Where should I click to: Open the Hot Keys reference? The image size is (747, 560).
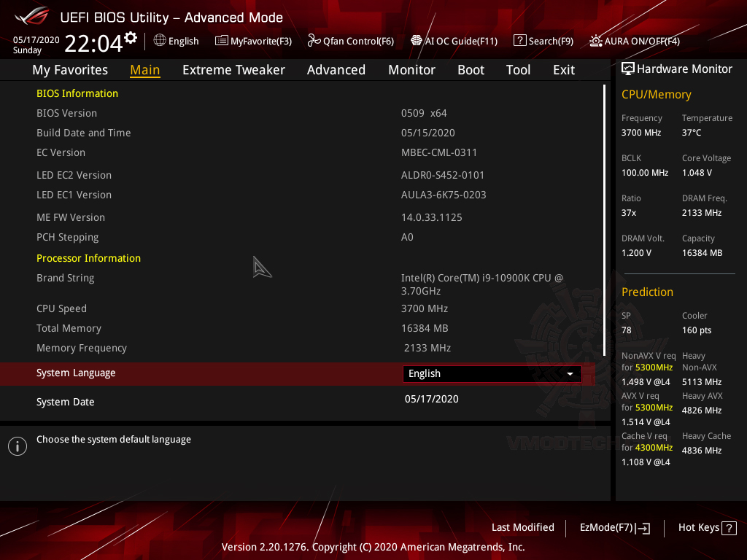(x=706, y=527)
